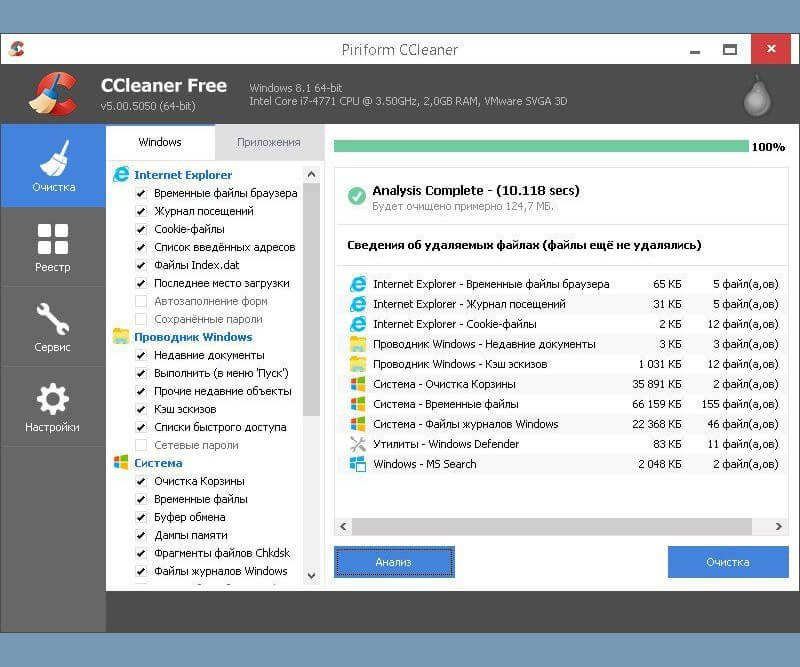800x667 pixels.
Task: Uncheck Выполнить (в меню 'Пуск') checkbox
Action: coord(141,373)
